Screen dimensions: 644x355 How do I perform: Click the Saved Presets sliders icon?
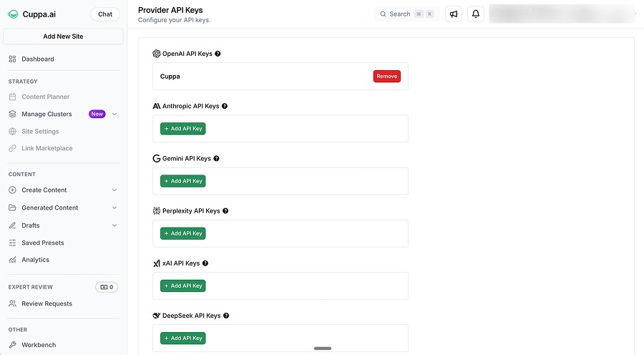pyautogui.click(x=12, y=243)
